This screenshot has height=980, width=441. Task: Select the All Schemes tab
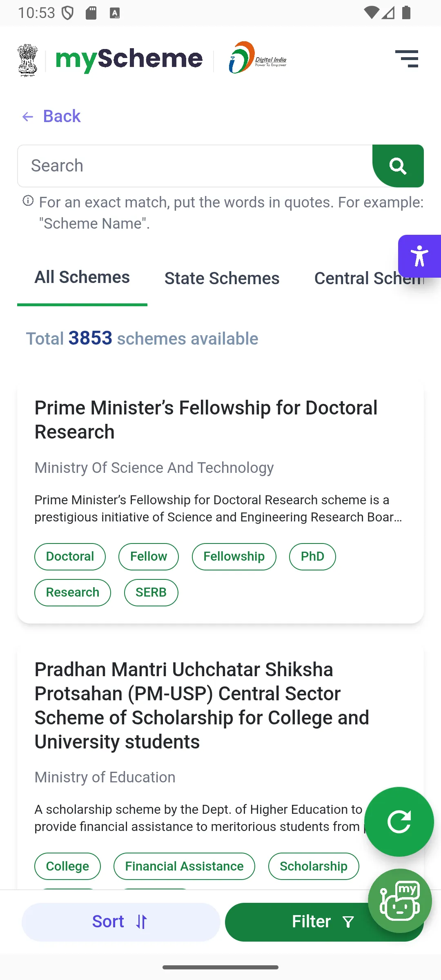pos(82,278)
